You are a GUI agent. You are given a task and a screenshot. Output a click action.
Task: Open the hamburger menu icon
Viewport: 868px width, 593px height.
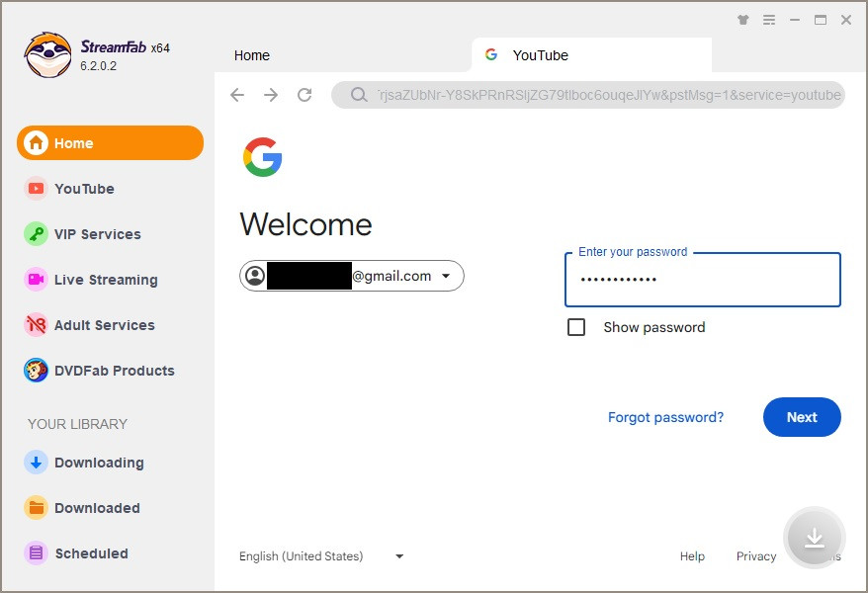769,20
